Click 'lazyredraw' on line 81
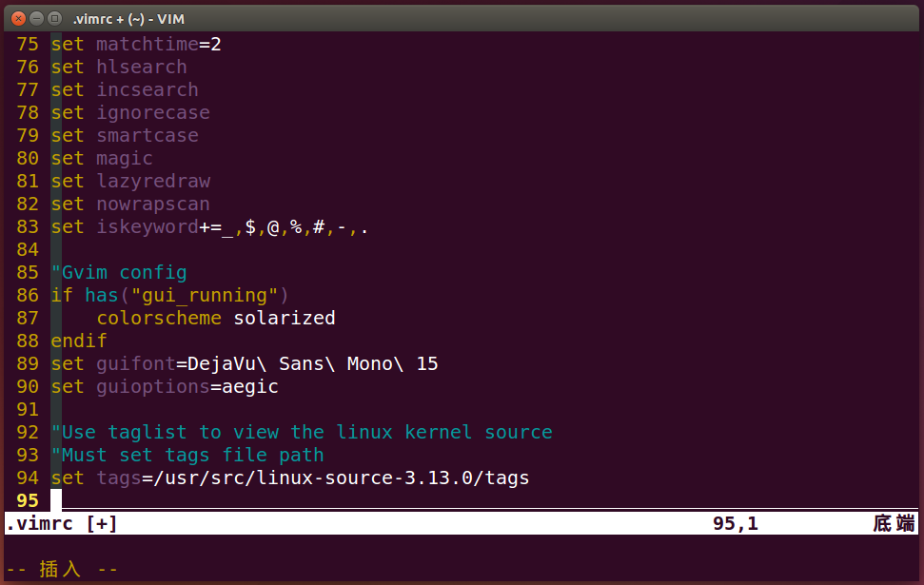The image size is (924, 585). [153, 182]
